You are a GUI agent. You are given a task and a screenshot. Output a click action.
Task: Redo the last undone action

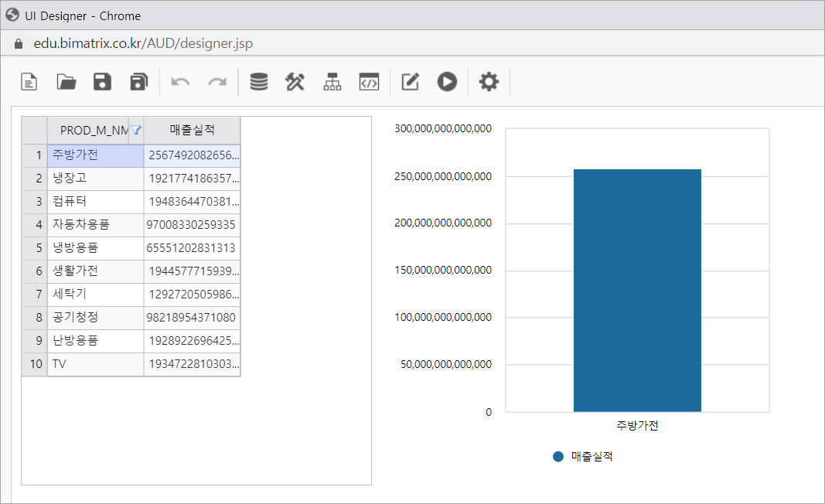point(217,82)
